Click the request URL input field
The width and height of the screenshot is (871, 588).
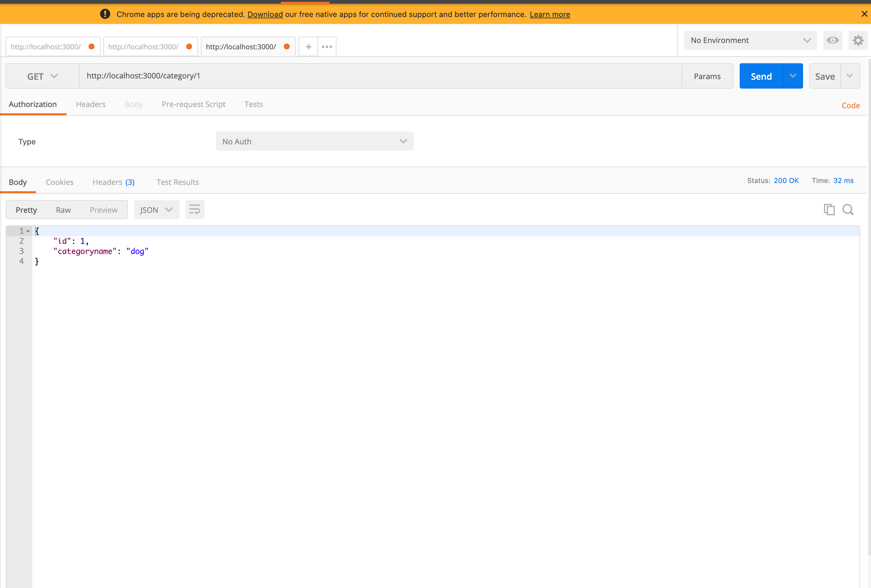[379, 76]
